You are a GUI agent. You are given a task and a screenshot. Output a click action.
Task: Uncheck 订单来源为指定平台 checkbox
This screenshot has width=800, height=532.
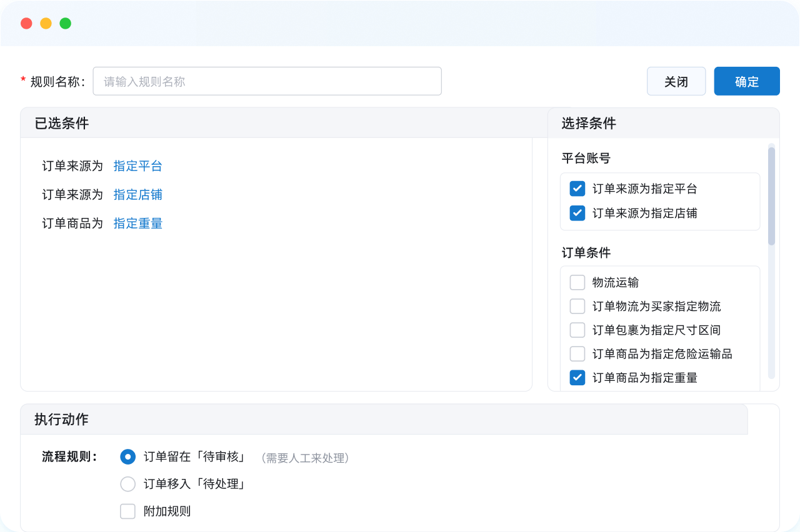tap(577, 189)
